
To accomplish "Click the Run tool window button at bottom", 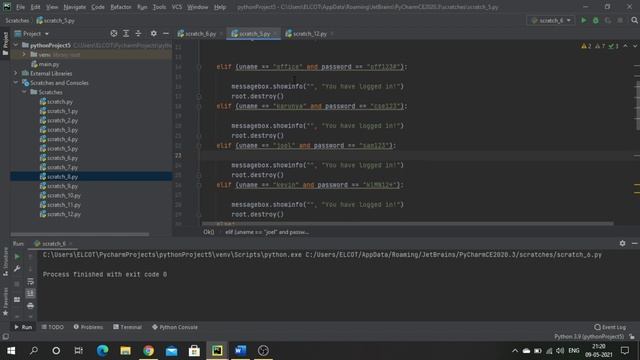I will pos(23,327).
